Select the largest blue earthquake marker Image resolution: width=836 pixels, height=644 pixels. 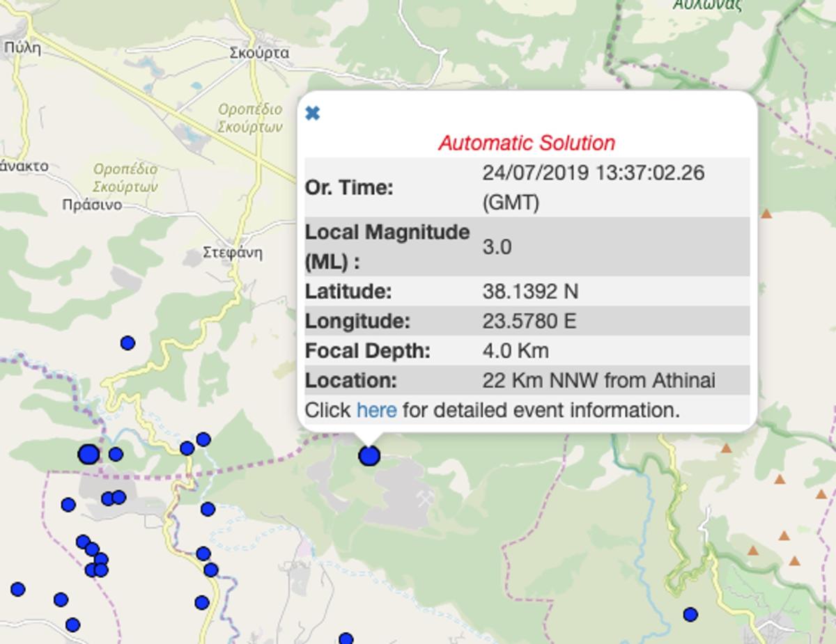[88, 455]
